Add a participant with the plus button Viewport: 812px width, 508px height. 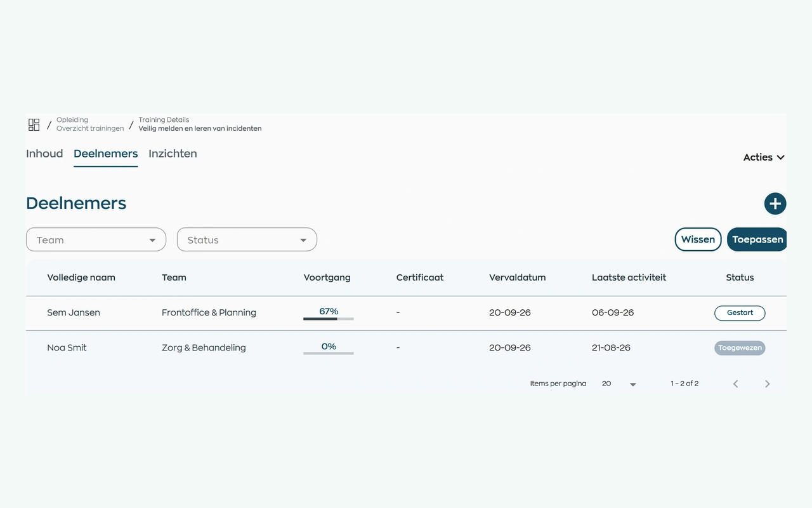click(x=775, y=204)
